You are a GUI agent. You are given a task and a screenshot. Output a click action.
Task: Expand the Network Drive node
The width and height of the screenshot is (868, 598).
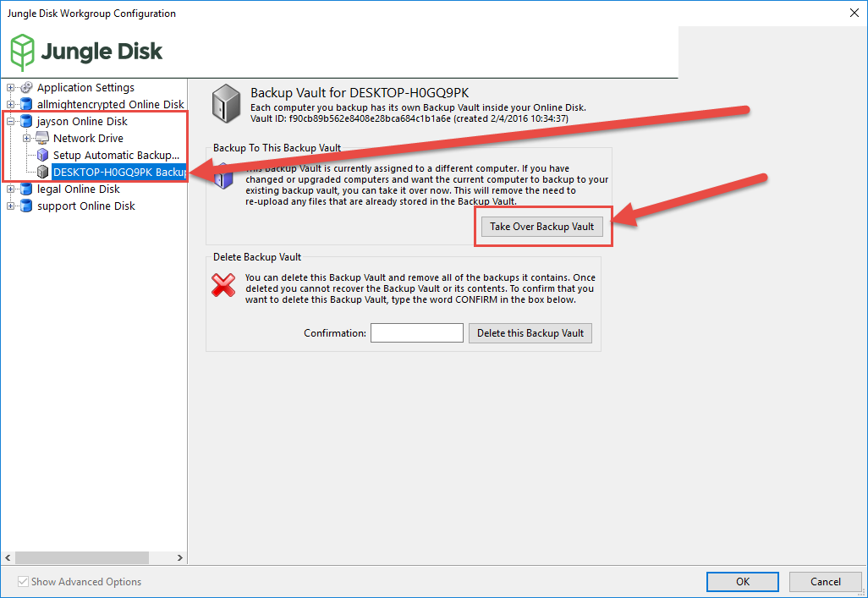pyautogui.click(x=26, y=139)
